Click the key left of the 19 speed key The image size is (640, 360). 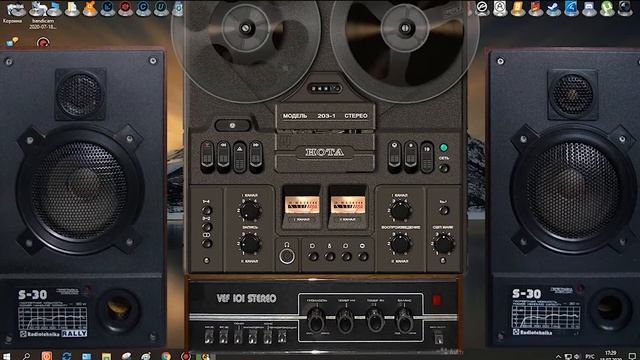(x=410, y=157)
